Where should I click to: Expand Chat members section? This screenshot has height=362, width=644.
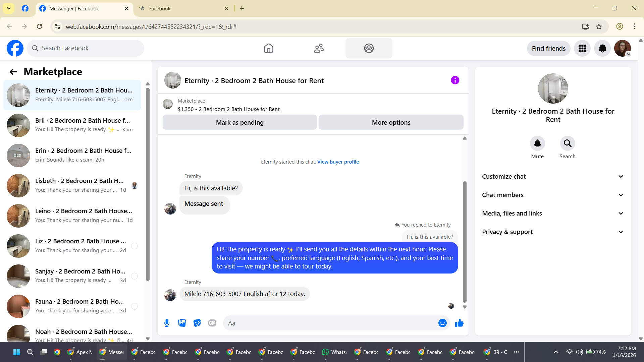coord(553,195)
